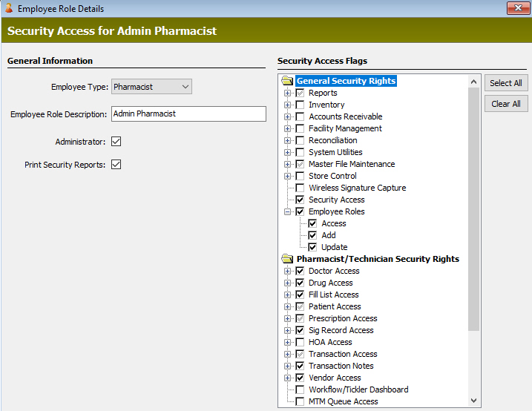Viewport: 532px width, 411px height.
Task: Expand the Doctor Access node
Action: [x=287, y=271]
